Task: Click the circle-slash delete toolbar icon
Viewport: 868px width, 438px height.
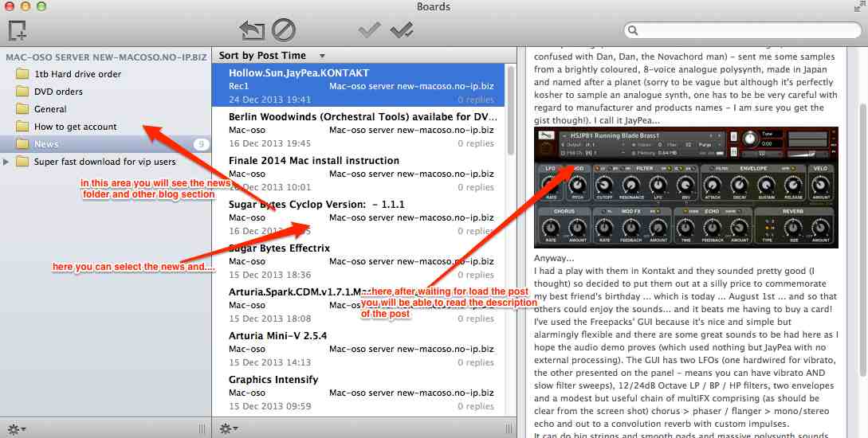Action: (284, 30)
